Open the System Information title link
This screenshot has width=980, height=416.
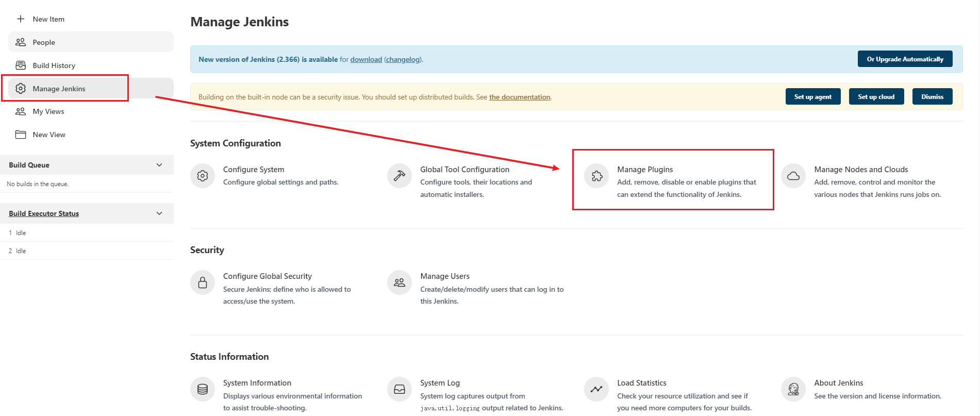pyautogui.click(x=257, y=383)
